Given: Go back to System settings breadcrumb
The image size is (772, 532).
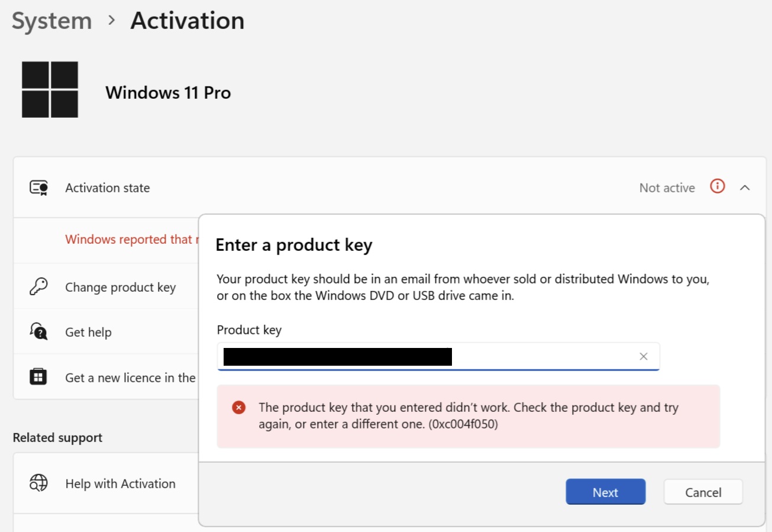Looking at the screenshot, I should point(52,21).
